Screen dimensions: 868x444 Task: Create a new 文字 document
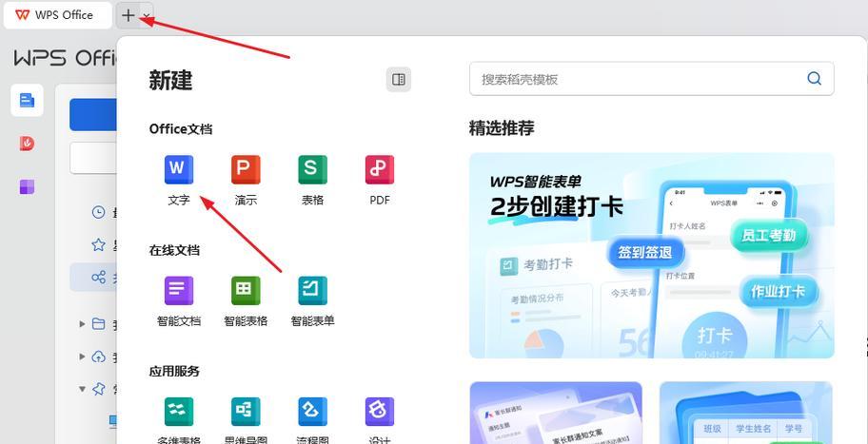point(179,181)
